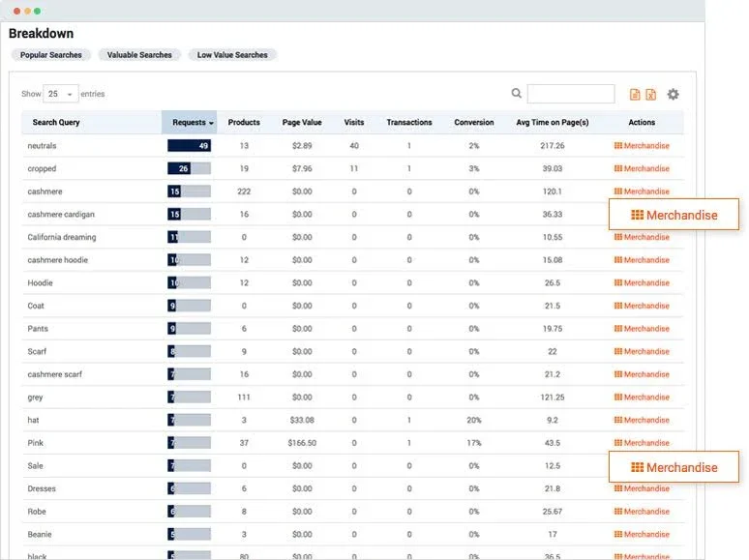Export table to Excel icon
The height and width of the screenshot is (560, 749).
(x=651, y=95)
